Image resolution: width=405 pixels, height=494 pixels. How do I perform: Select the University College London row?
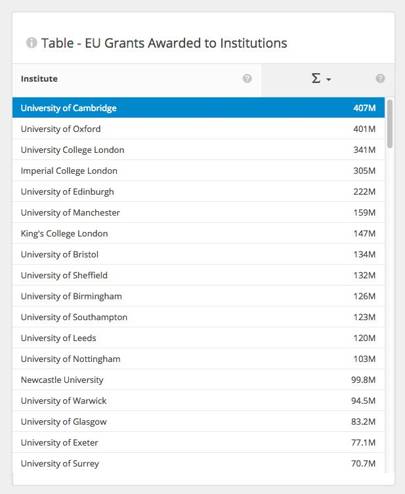click(199, 150)
